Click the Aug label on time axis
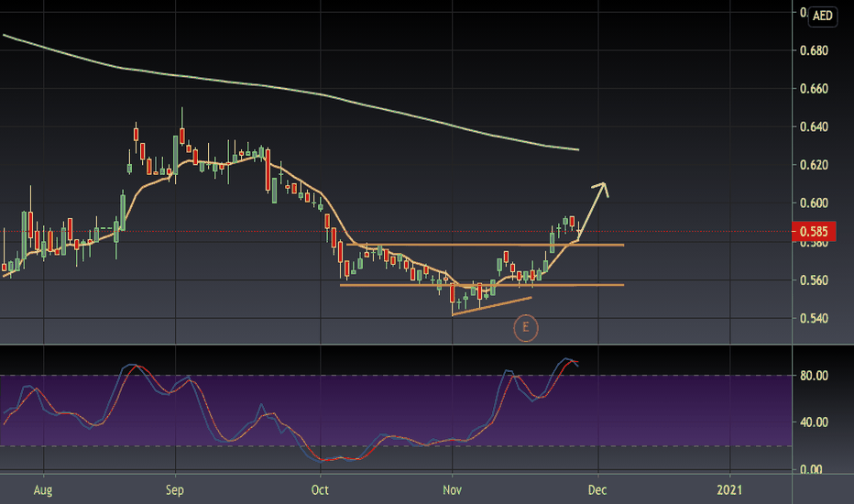 [x=43, y=490]
